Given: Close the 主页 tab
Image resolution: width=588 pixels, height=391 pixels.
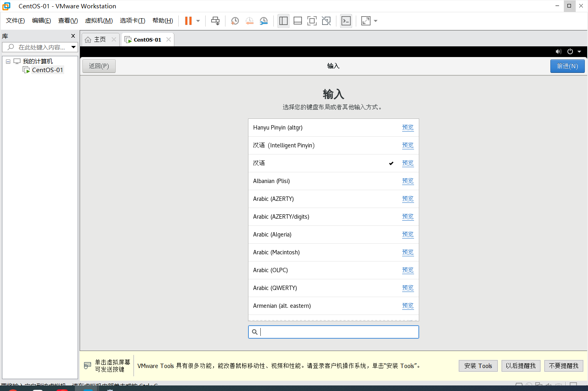Looking at the screenshot, I should 114,39.
